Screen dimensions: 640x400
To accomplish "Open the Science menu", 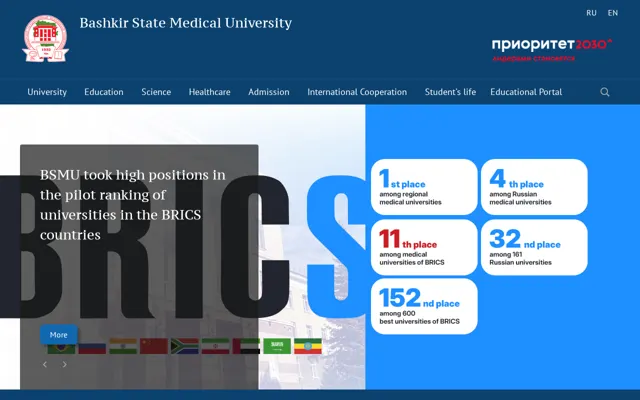I will 156,92.
